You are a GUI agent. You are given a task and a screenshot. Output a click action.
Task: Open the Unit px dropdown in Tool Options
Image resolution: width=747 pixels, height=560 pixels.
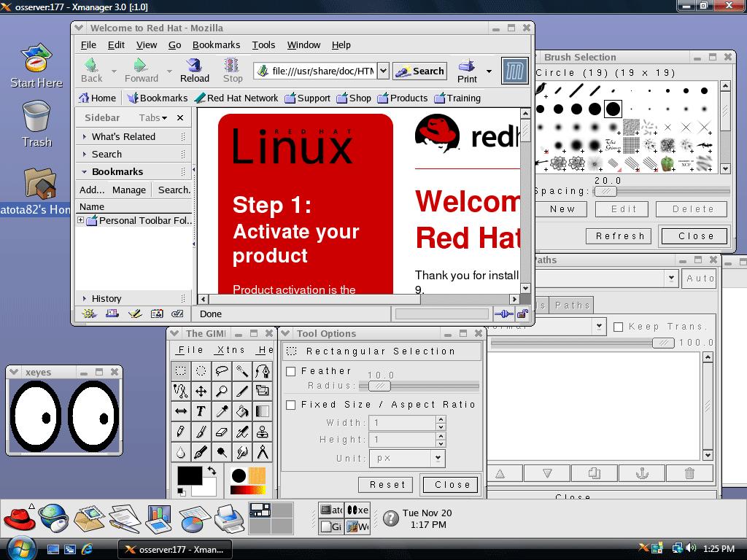coord(438,458)
